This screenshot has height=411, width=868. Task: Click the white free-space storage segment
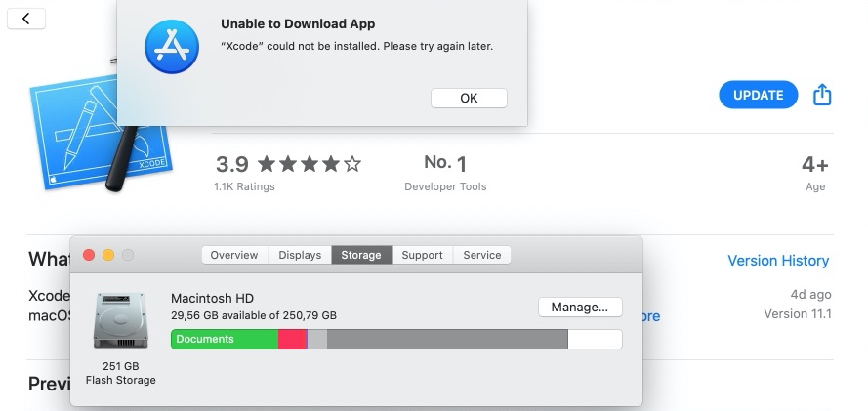coord(595,339)
